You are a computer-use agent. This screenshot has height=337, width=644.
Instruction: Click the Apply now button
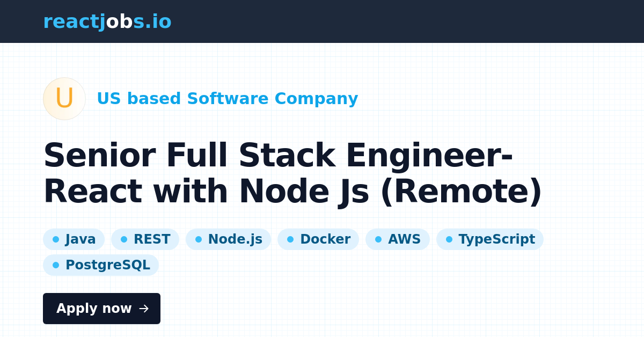click(x=101, y=309)
